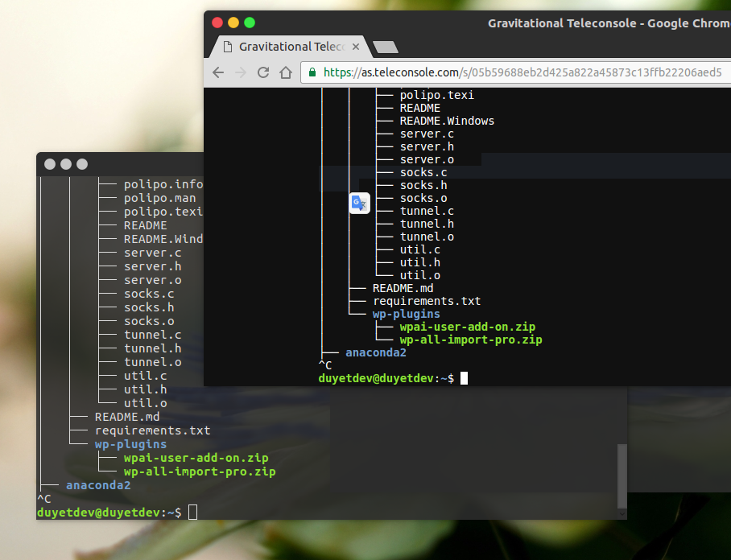The image size is (731, 560).
Task: Click the Google Translate popup icon
Action: [x=359, y=203]
